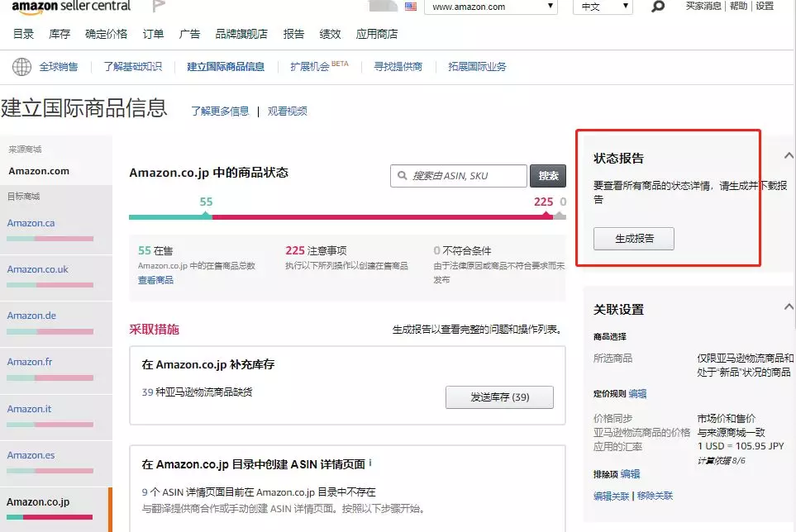Click the globe icon beside 全球销售
Viewport: 796px width, 532px height.
pyautogui.click(x=20, y=66)
